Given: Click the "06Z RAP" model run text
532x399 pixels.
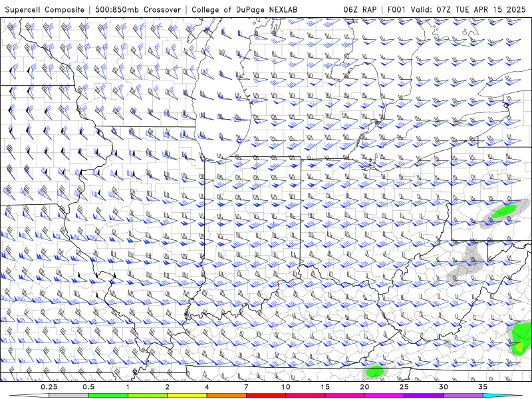Looking at the screenshot, I should pyautogui.click(x=360, y=9).
